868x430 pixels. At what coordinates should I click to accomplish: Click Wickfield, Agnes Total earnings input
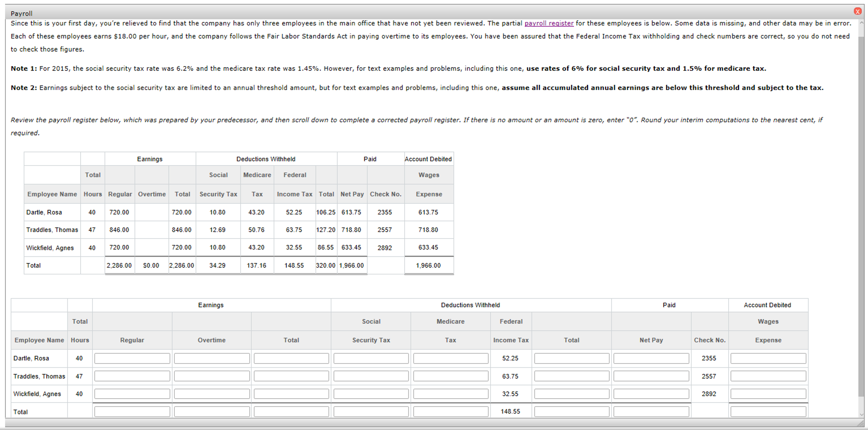[x=291, y=394]
